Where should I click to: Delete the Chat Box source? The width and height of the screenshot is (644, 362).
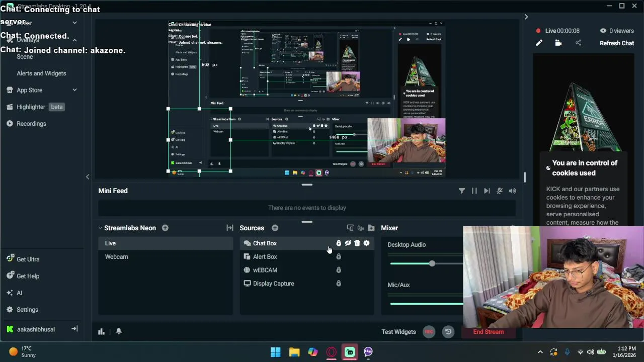[357, 243]
